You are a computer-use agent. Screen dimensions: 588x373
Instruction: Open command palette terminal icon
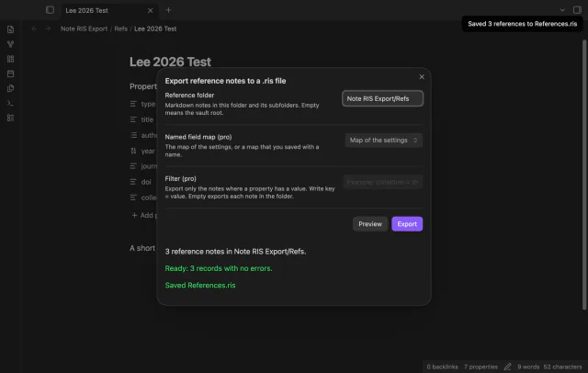(x=10, y=103)
